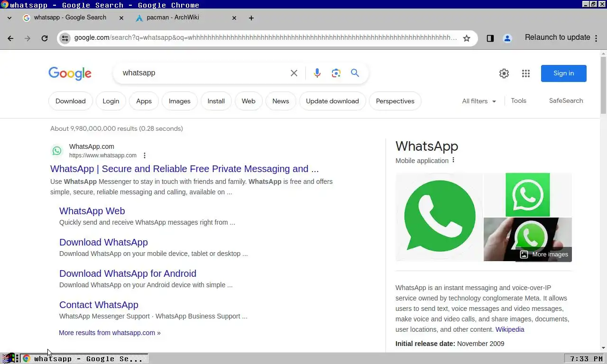Apply the Login filter chip
Image resolution: width=607 pixels, height=364 pixels.
click(x=111, y=101)
